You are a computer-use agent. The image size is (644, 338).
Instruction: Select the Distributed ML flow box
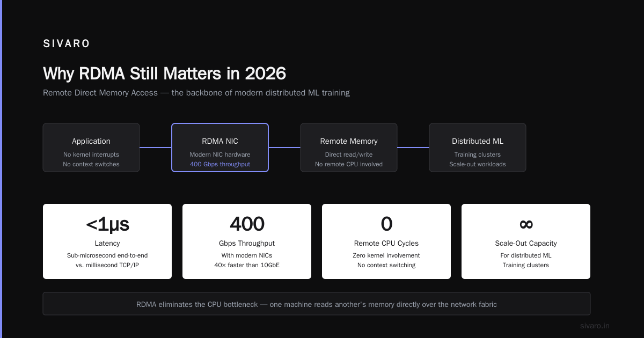tap(478, 148)
